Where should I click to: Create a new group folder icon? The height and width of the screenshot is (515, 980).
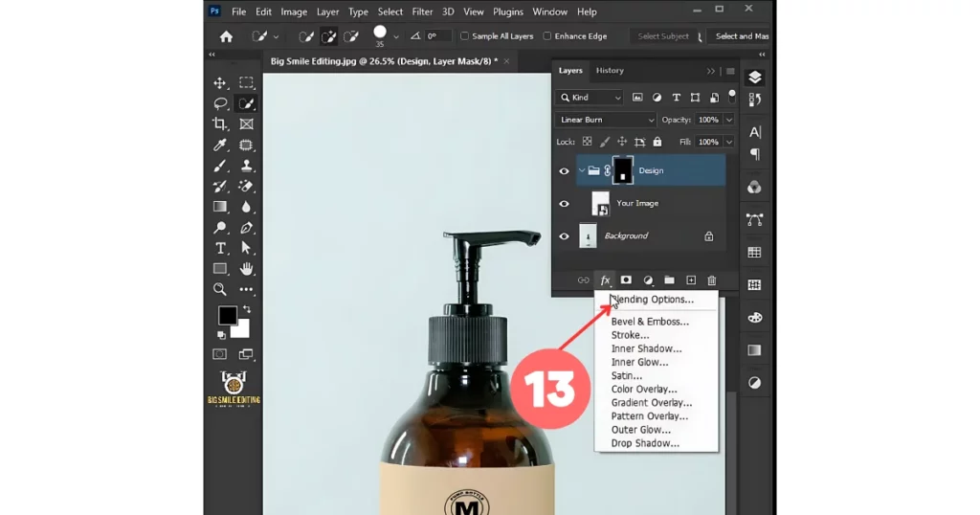click(669, 280)
